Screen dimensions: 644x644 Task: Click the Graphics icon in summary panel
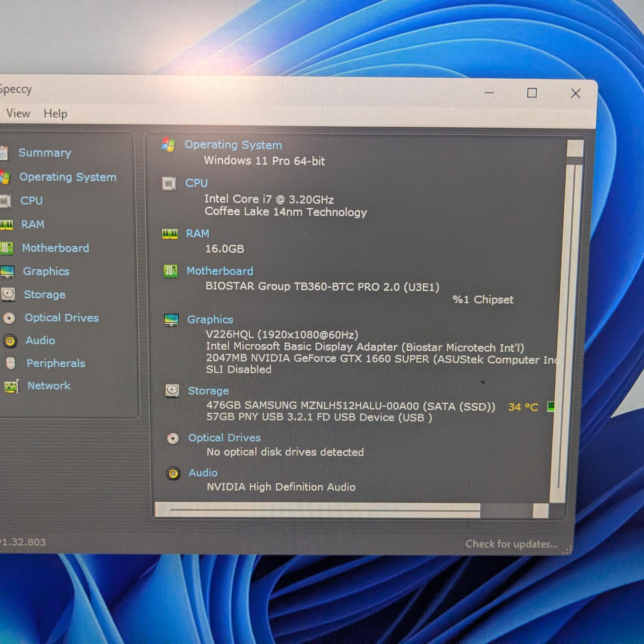pyautogui.click(x=172, y=320)
